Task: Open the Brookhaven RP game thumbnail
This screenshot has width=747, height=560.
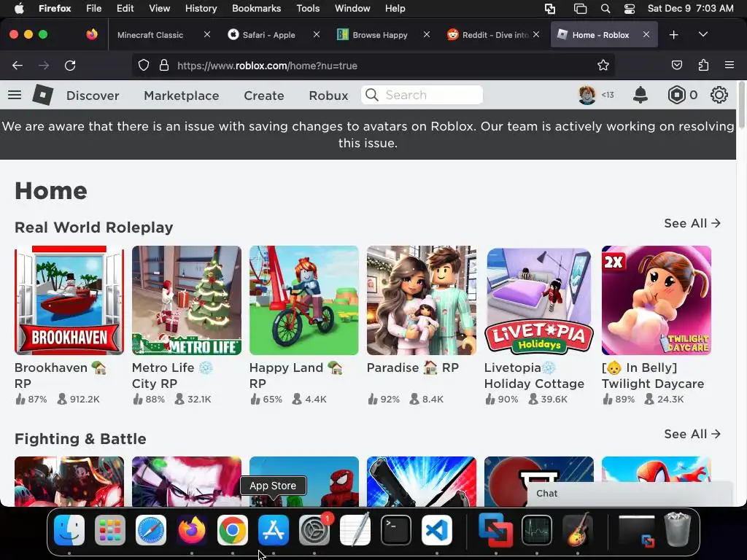Action: coord(69,300)
